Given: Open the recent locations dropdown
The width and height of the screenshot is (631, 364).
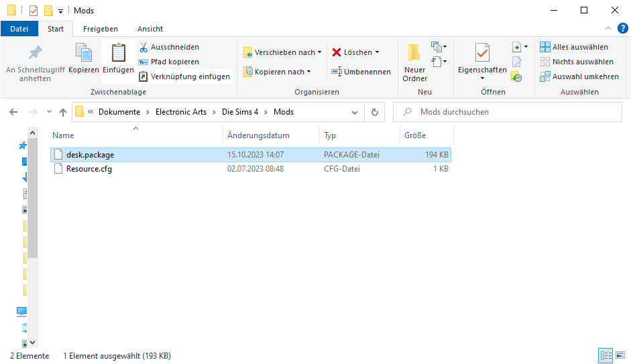Looking at the screenshot, I should coord(49,112).
